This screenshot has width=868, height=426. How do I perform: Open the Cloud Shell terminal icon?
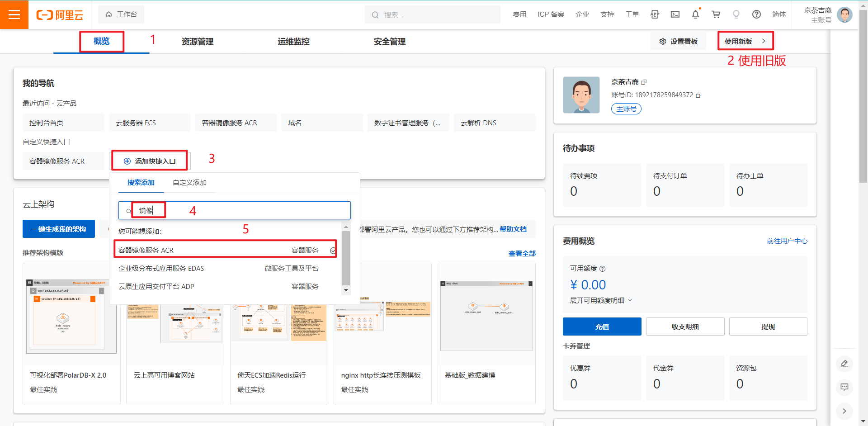coord(675,14)
